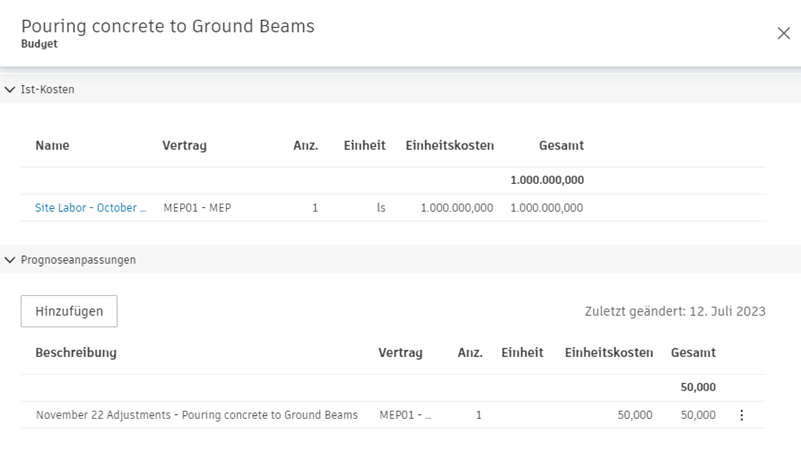Click the 'ls' unit cell in Site Labor row

tap(381, 208)
